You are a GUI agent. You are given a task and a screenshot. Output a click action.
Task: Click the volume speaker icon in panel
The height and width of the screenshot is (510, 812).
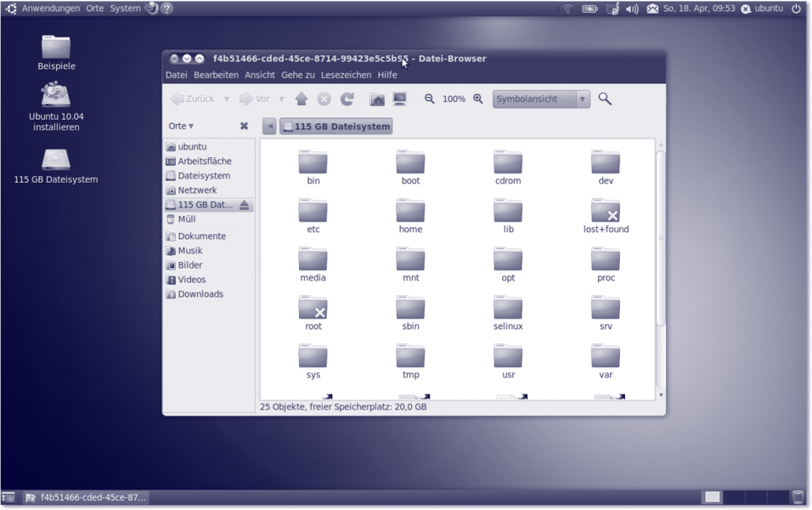click(x=632, y=8)
